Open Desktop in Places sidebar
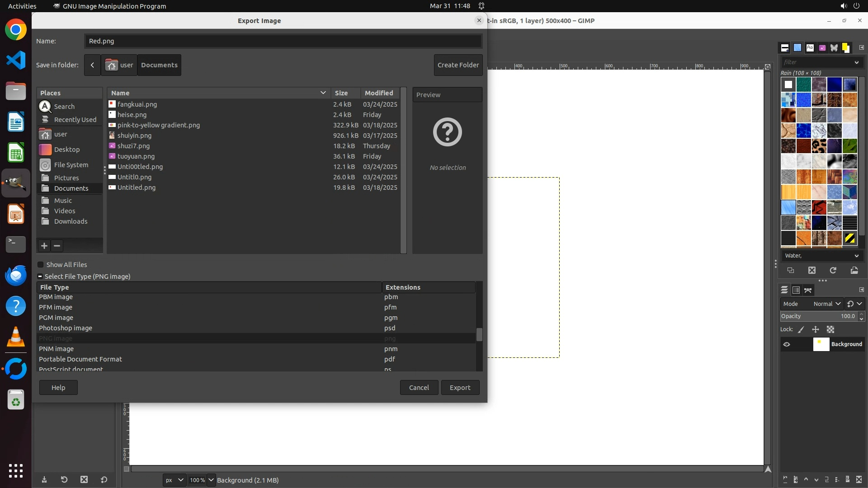 67,150
